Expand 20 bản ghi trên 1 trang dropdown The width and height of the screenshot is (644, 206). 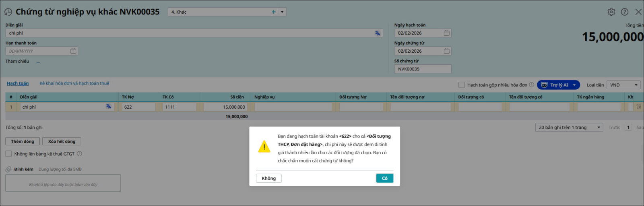[569, 128]
